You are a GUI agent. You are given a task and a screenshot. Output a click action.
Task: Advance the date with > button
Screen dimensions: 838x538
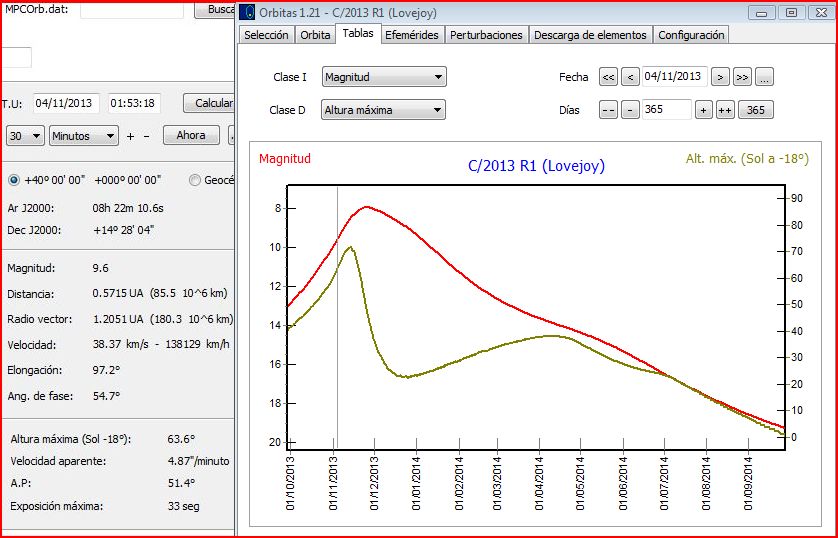720,77
